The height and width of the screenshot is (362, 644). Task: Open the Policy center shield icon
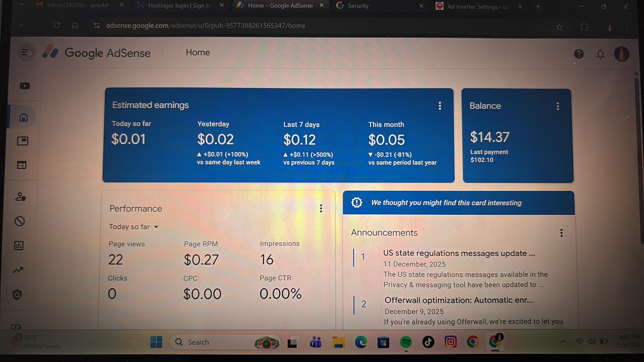tap(17, 295)
